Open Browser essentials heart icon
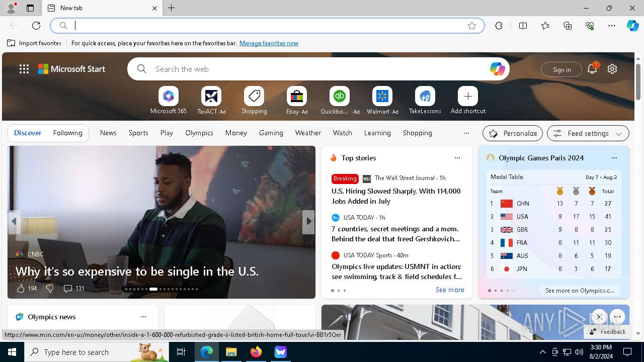This screenshot has width=644, height=362. (x=590, y=26)
